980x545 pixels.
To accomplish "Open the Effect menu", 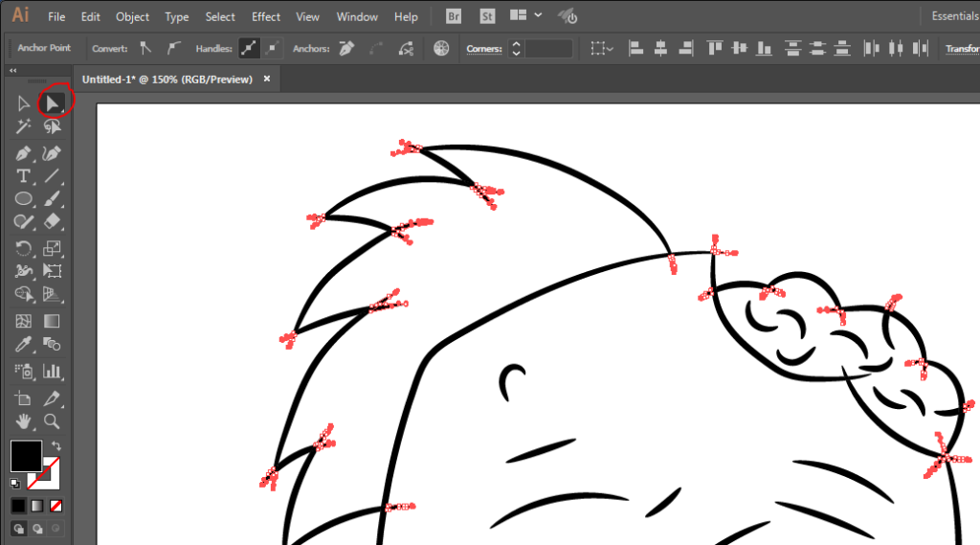I will tap(266, 16).
